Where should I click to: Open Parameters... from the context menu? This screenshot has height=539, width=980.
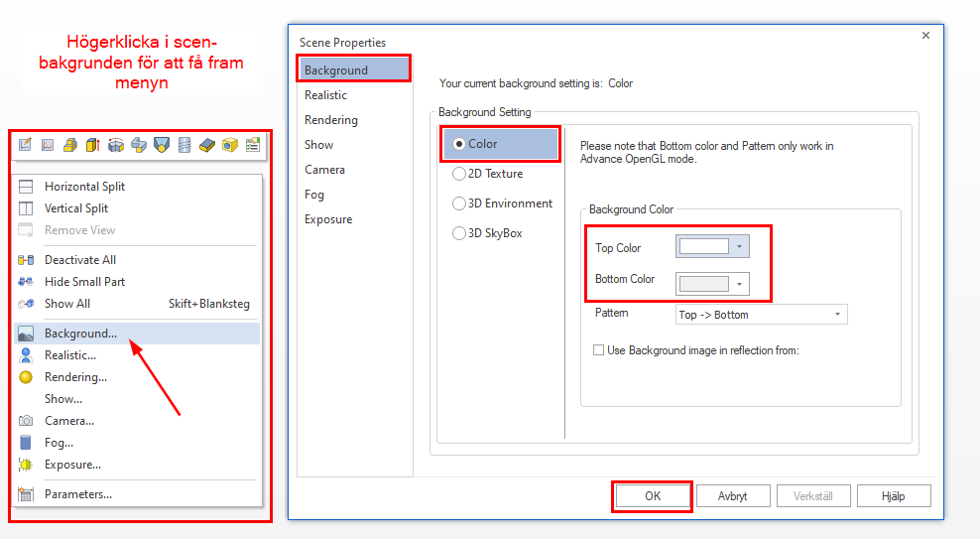tap(137, 494)
